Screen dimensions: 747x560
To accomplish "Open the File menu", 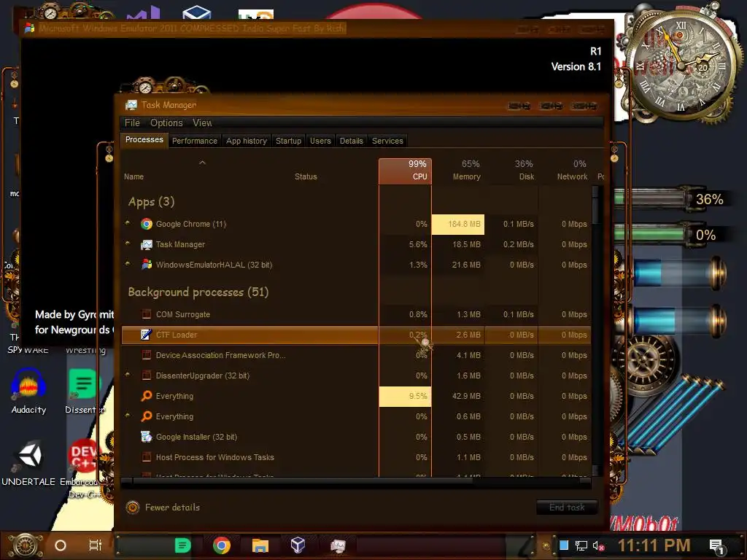I will pos(132,122).
